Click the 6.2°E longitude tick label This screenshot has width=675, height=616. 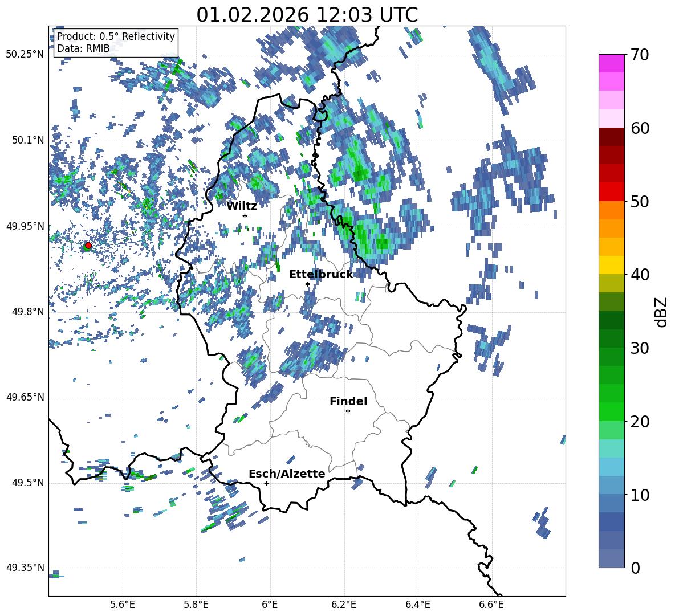(x=344, y=605)
